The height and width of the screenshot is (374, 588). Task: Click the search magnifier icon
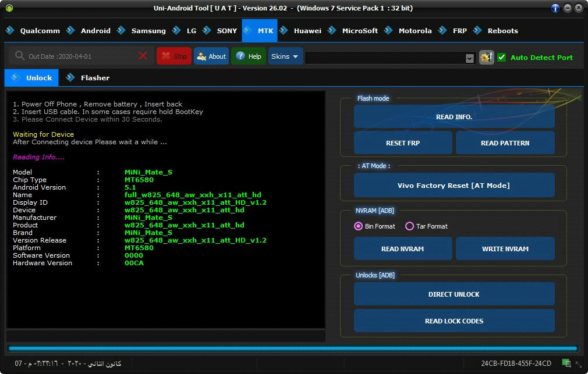pos(19,56)
